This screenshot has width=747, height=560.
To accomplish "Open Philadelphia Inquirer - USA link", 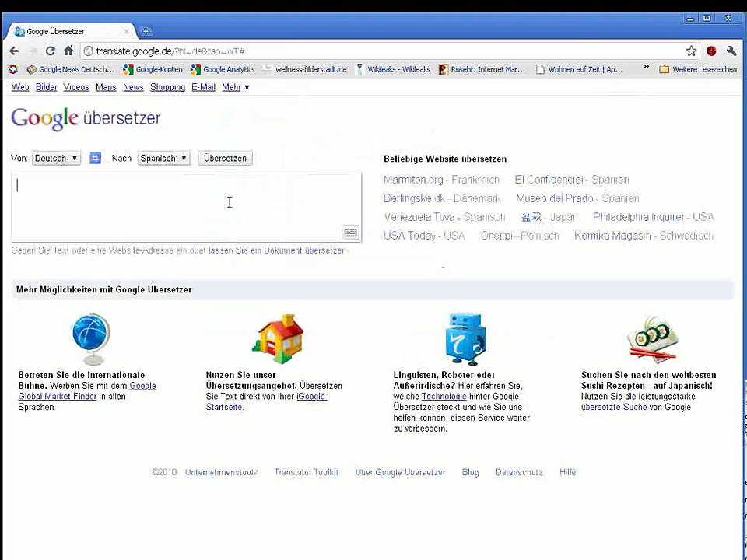I will click(653, 217).
